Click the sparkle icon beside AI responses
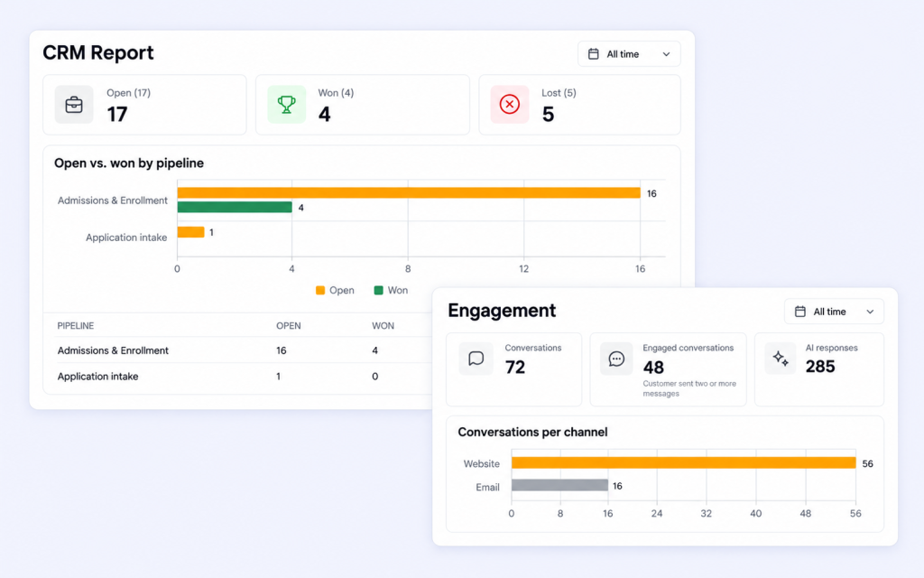The height and width of the screenshot is (578, 924). 781,358
